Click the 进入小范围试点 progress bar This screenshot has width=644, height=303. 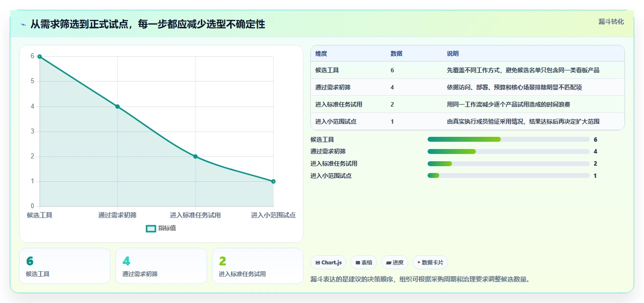[509, 176]
